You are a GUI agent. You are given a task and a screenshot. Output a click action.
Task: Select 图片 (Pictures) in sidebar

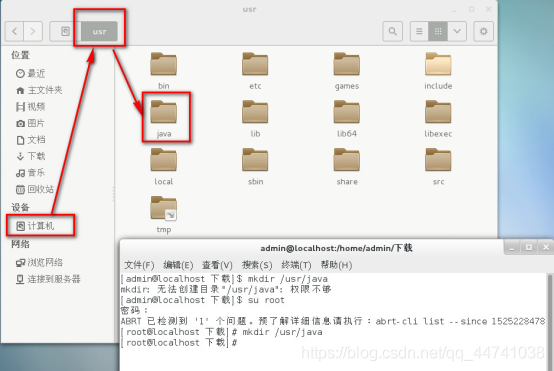(31, 123)
